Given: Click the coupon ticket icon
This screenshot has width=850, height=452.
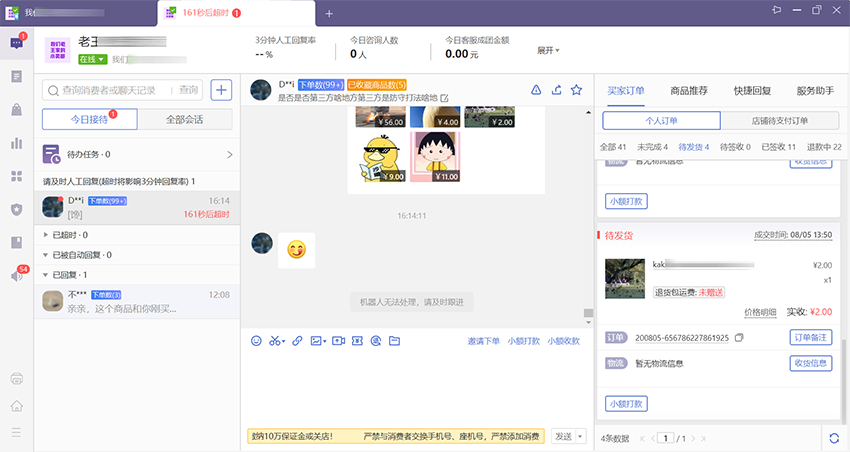Looking at the screenshot, I should click(356, 341).
